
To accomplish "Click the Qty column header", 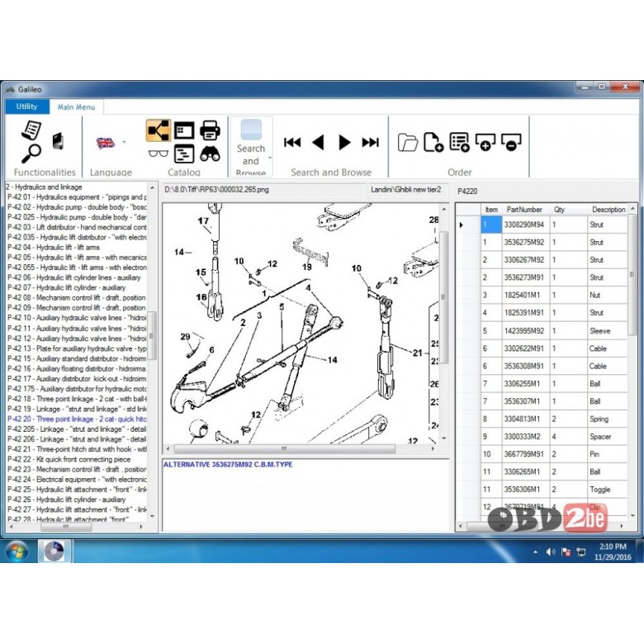I will point(568,210).
